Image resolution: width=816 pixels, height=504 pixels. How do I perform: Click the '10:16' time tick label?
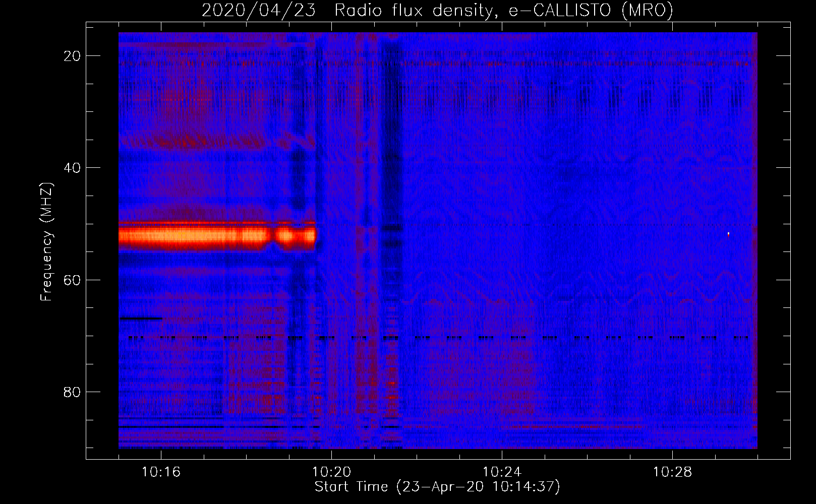pyautogui.click(x=161, y=472)
